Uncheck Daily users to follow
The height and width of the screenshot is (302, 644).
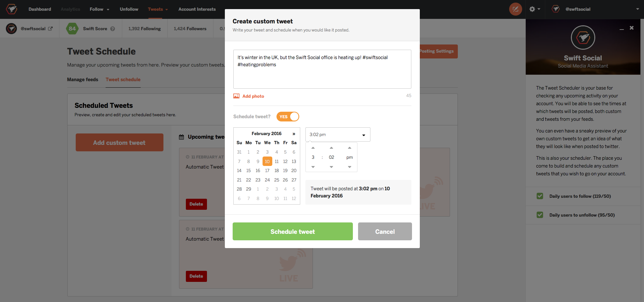coord(540,196)
